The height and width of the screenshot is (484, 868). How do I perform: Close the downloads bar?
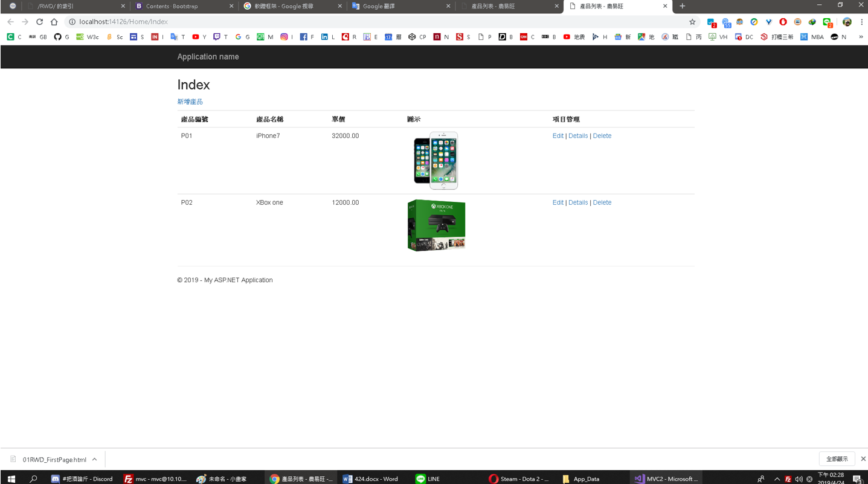(863, 459)
